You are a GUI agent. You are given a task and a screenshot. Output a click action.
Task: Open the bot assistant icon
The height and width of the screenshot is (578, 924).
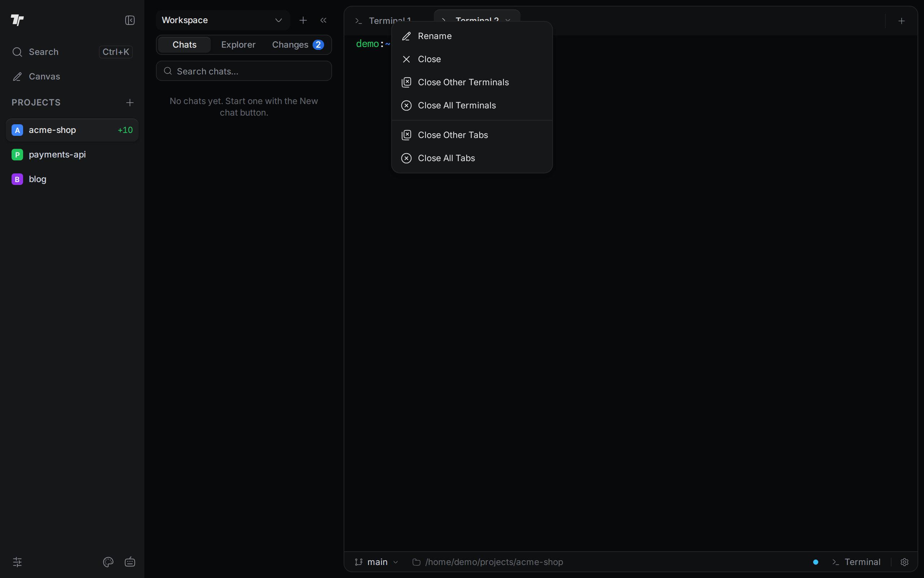click(x=130, y=562)
